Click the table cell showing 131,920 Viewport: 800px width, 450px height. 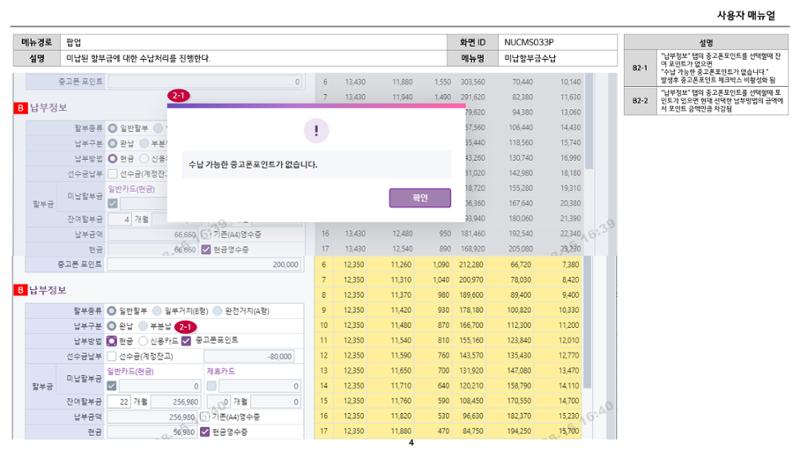471,370
